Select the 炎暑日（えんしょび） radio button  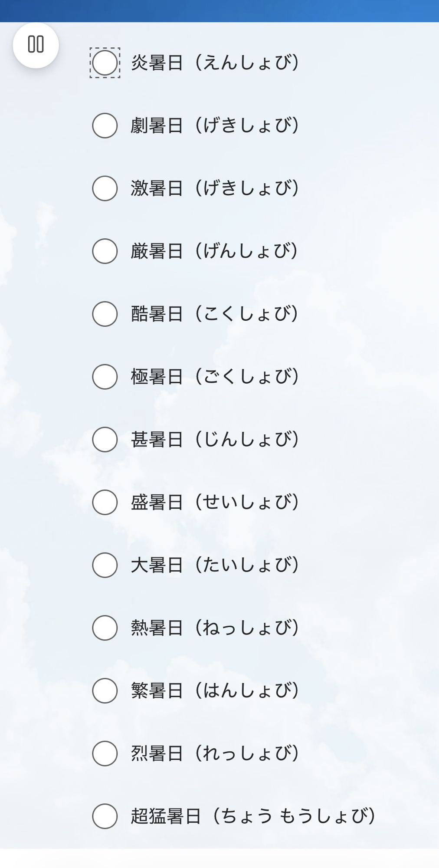point(105,63)
